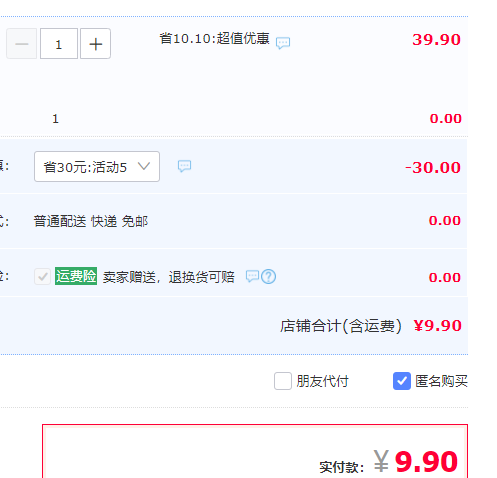Click the plus quantity stepper button
The height and width of the screenshot is (478, 497).
click(x=96, y=44)
